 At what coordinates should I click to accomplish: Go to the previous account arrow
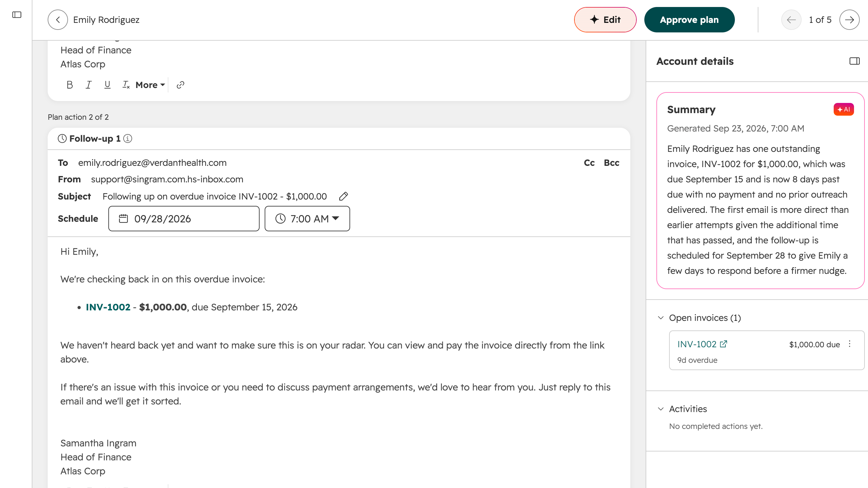[x=791, y=20]
